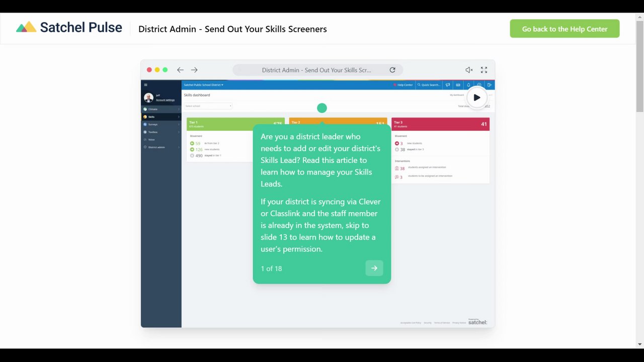Expand Climate chevron arrow
This screenshot has width=644, height=362.
click(179, 109)
